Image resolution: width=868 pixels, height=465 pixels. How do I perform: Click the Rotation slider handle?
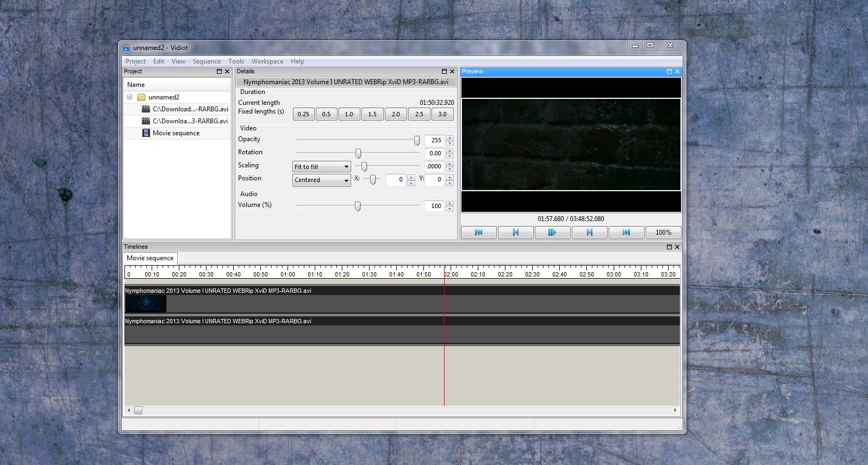click(358, 154)
